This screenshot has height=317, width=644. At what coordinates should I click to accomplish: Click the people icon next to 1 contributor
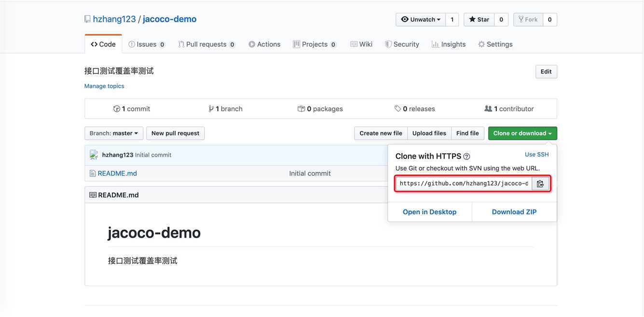(488, 109)
